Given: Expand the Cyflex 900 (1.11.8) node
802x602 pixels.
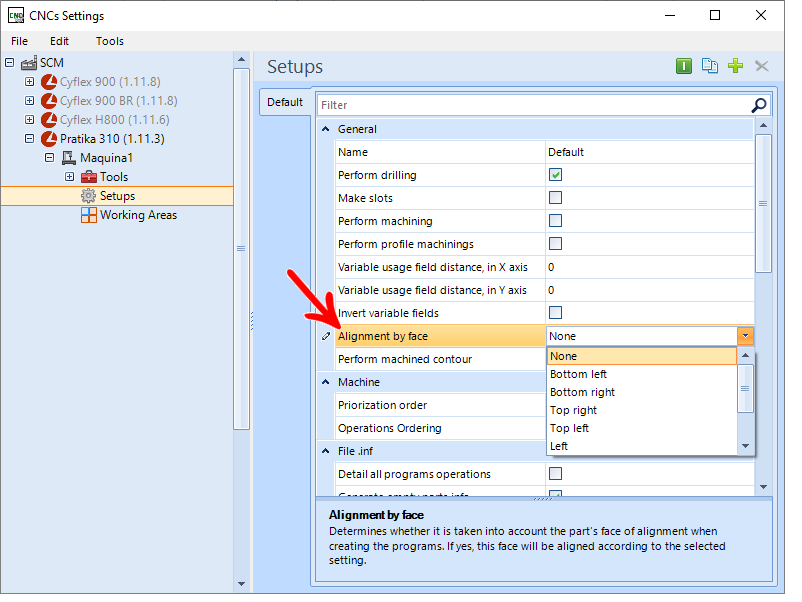Looking at the screenshot, I should tap(29, 81).
